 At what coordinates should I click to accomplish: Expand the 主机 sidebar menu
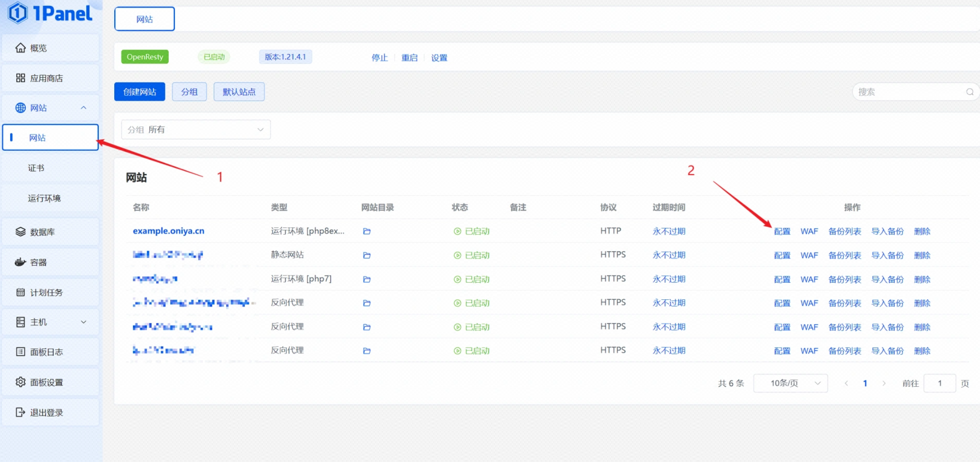(x=50, y=322)
